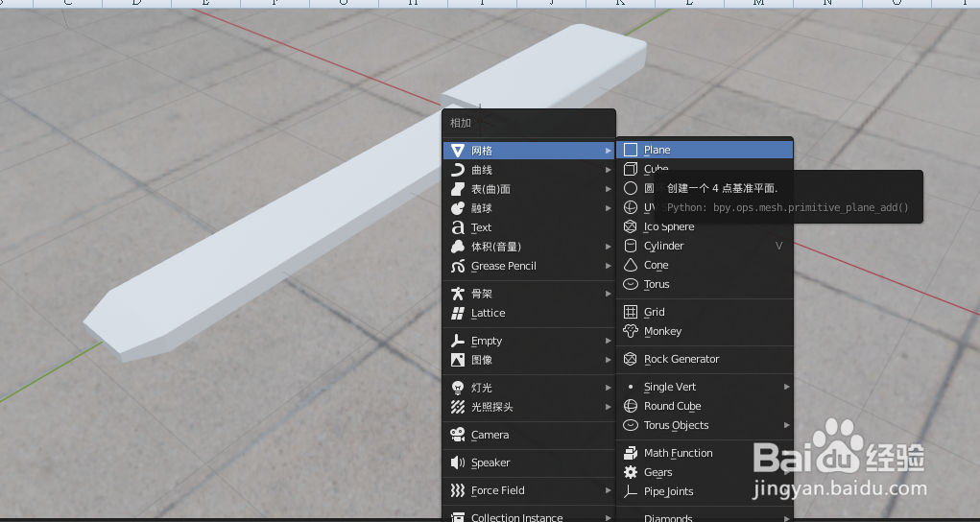Add a Text object
The width and height of the screenshot is (980, 522).
[x=529, y=227]
